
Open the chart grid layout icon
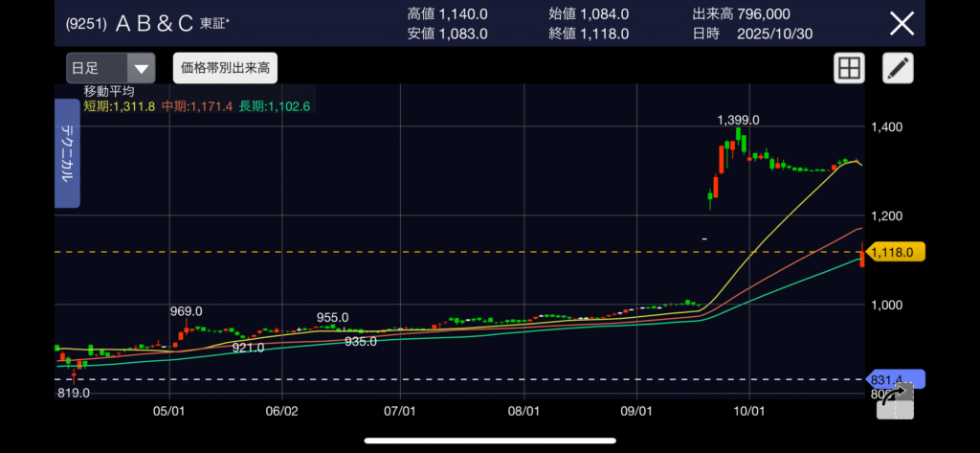[x=849, y=68]
